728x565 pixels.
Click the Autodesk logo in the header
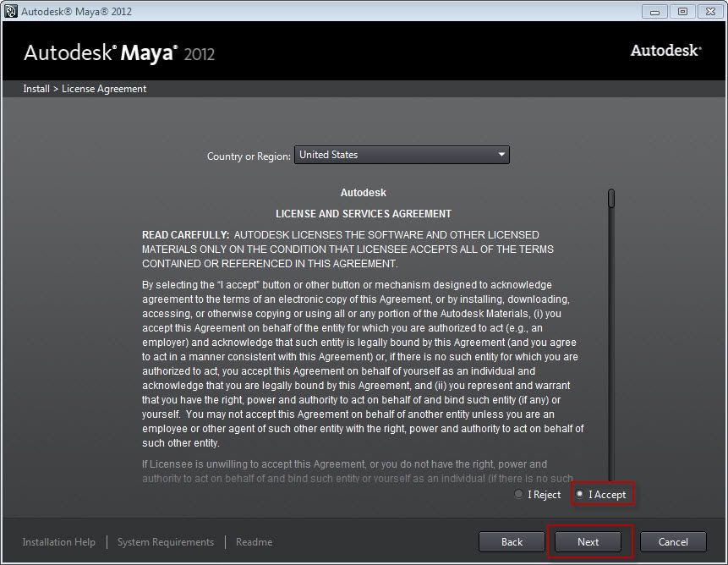(665, 50)
